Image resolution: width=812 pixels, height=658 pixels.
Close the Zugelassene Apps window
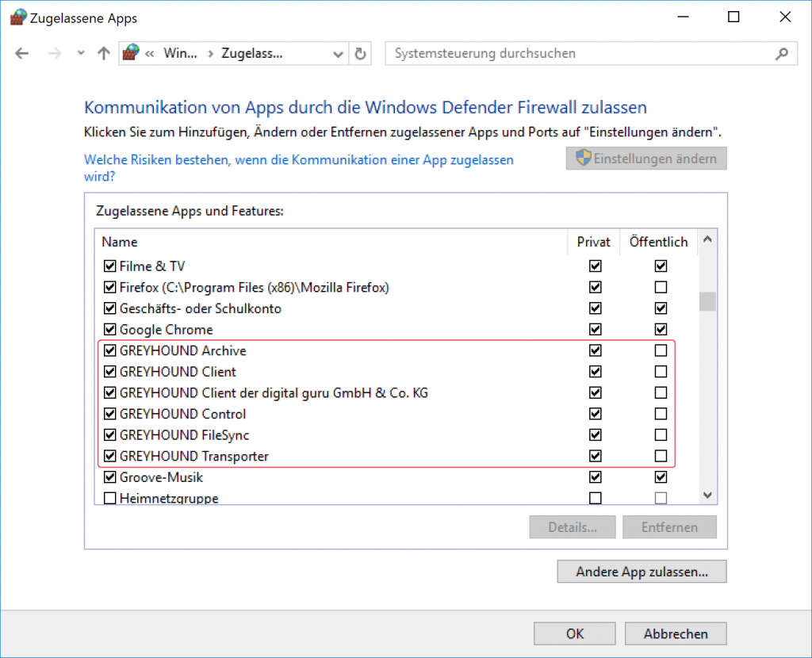point(785,17)
